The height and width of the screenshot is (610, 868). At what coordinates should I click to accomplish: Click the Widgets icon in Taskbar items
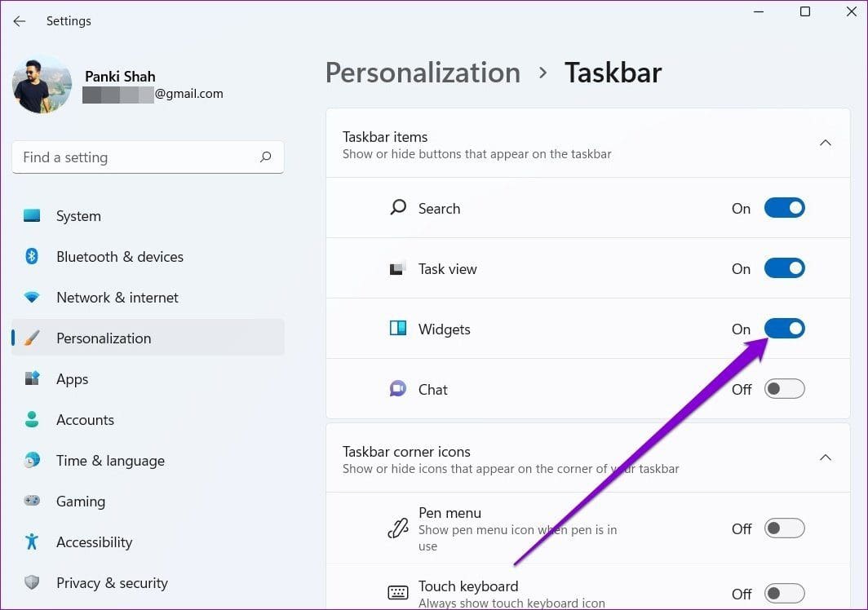[x=399, y=329]
